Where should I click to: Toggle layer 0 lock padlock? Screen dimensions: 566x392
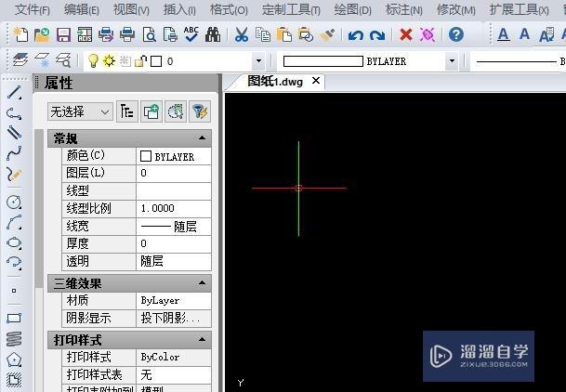140,61
